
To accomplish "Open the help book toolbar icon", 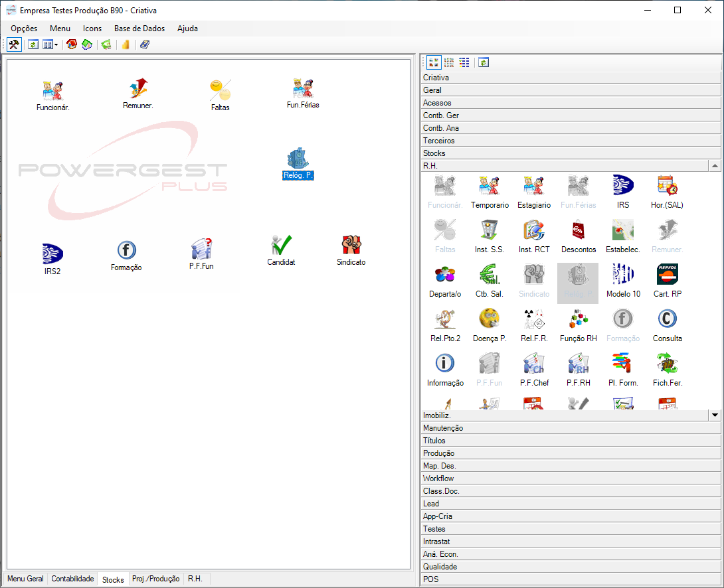I will pyautogui.click(x=144, y=44).
